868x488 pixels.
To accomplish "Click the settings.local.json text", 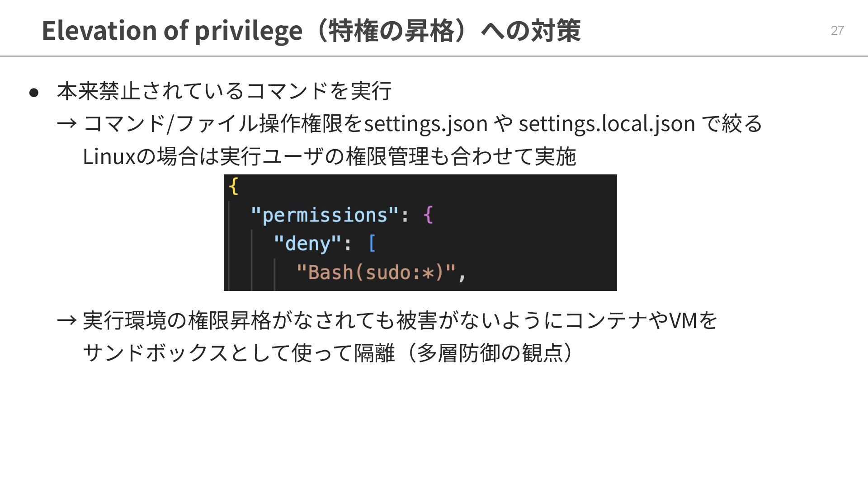I will (x=606, y=123).
